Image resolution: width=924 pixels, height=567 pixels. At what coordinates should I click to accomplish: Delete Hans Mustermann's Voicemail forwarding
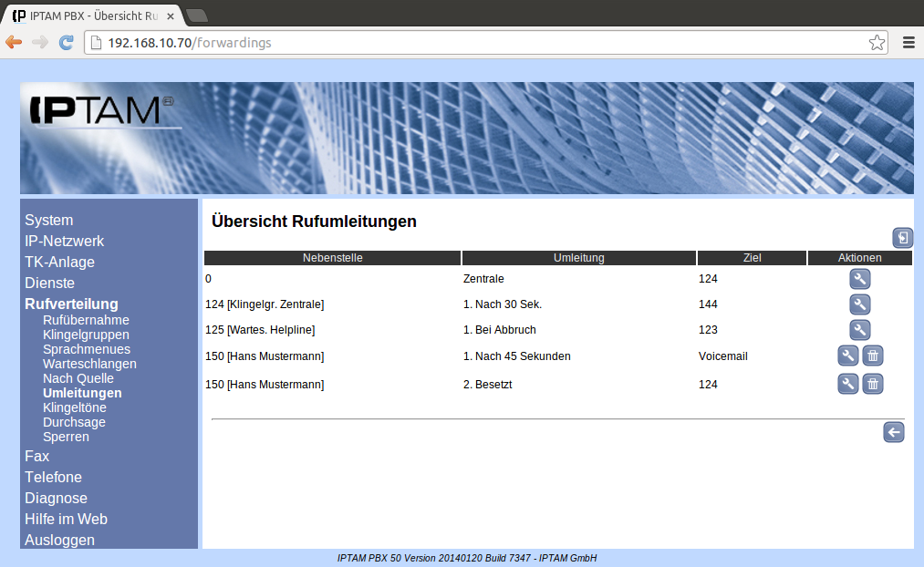(x=873, y=356)
